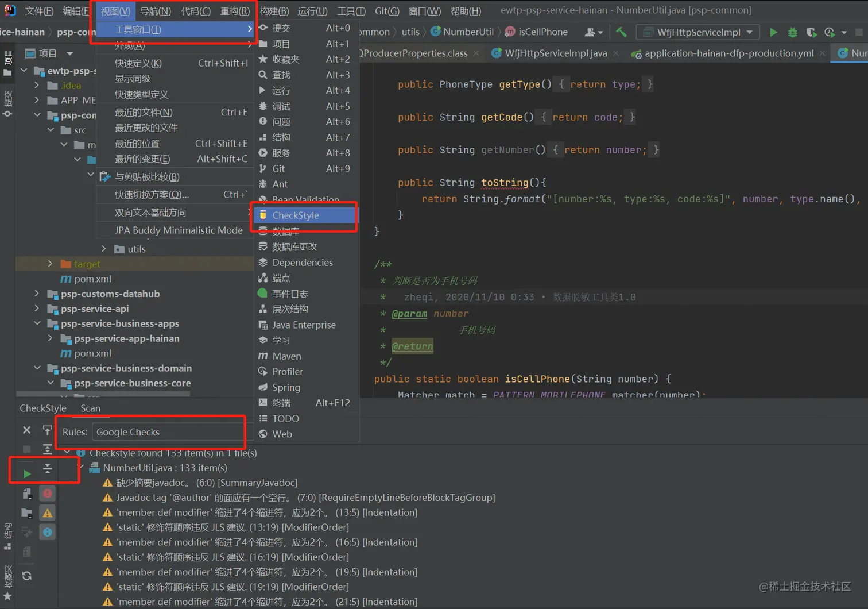Toggle display of CheckStyle errors
Image resolution: width=868 pixels, height=609 pixels.
(x=48, y=493)
